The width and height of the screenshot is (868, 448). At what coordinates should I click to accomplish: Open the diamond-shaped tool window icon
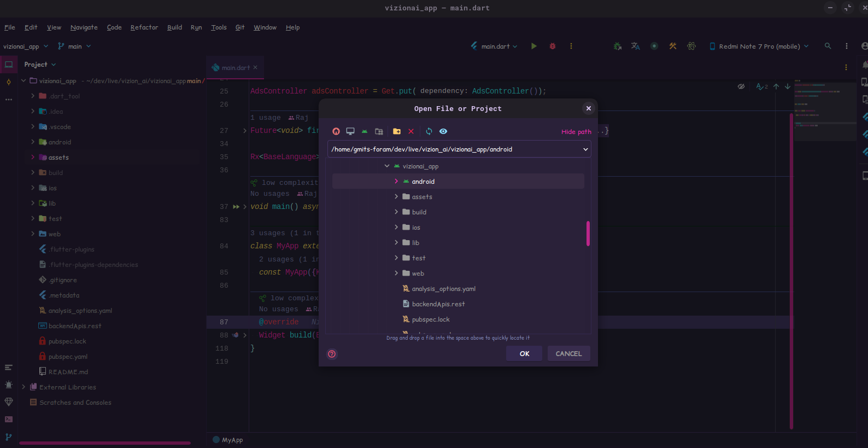click(9, 402)
